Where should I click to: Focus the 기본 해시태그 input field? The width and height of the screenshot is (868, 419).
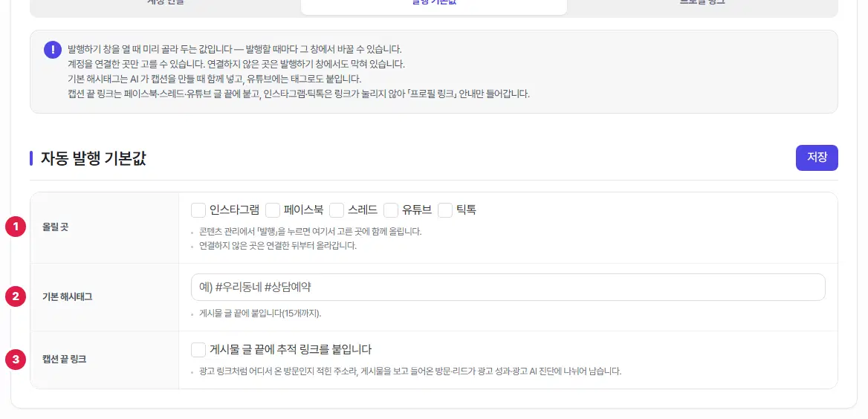[x=508, y=288]
